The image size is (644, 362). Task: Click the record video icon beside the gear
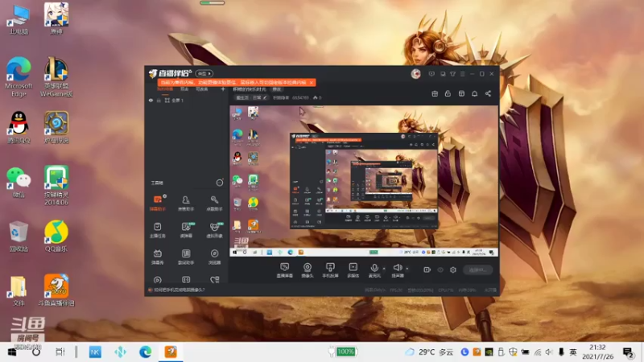427,269
